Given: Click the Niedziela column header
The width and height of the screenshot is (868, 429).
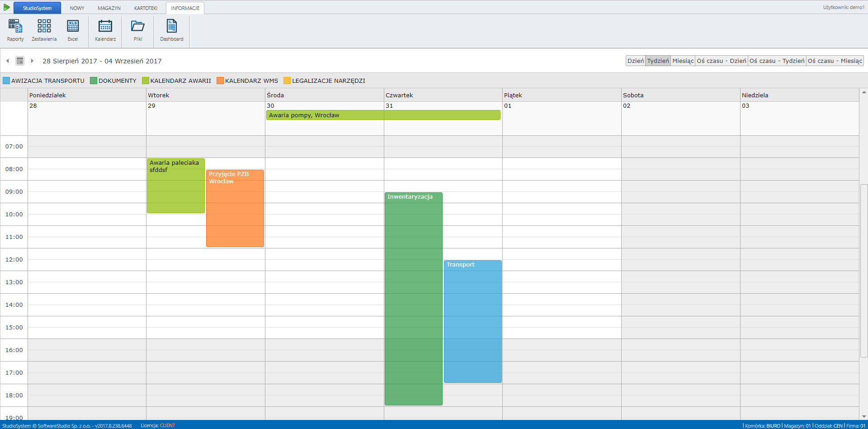Looking at the screenshot, I should (x=799, y=95).
